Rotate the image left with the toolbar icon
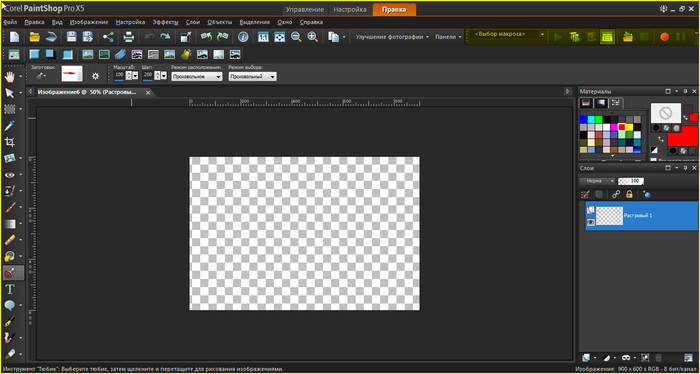 (206, 37)
